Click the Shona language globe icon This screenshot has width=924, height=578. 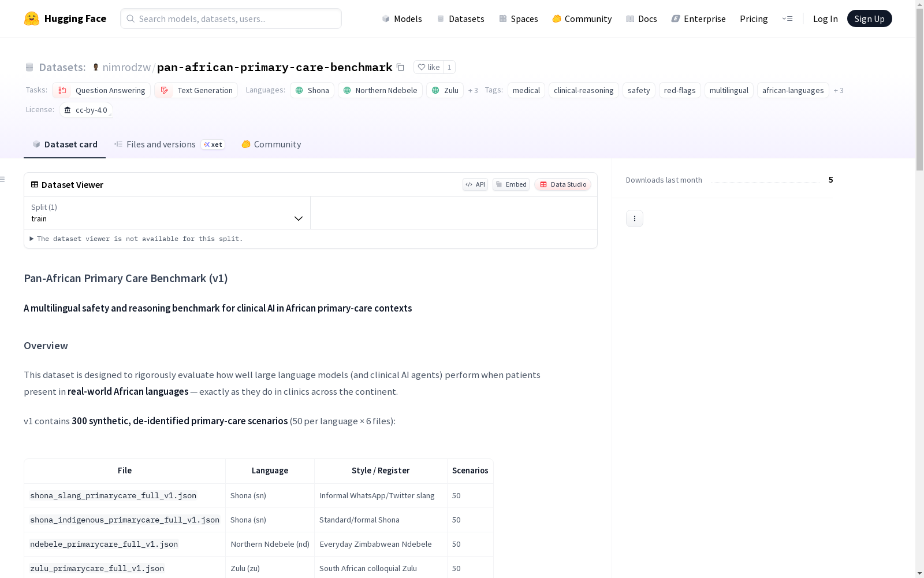click(x=299, y=90)
